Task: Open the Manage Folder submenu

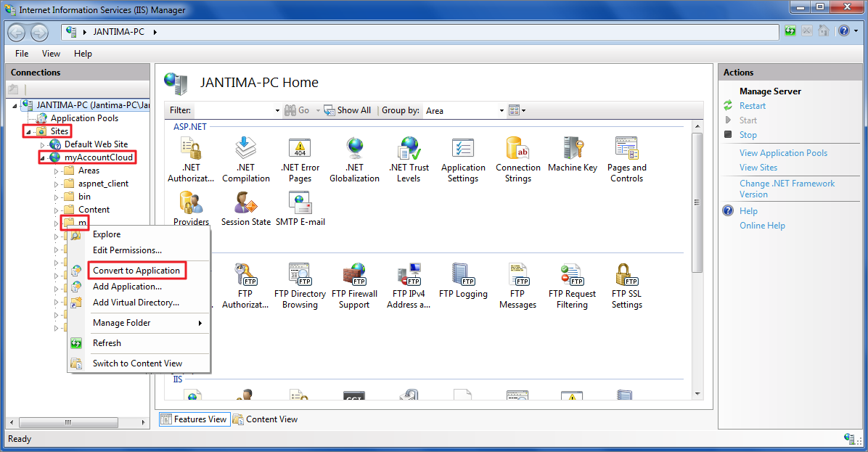Action: [x=139, y=323]
